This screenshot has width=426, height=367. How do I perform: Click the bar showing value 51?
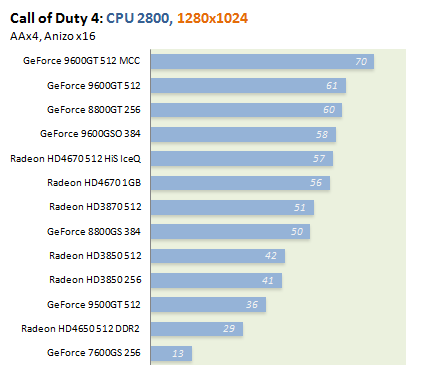click(232, 207)
